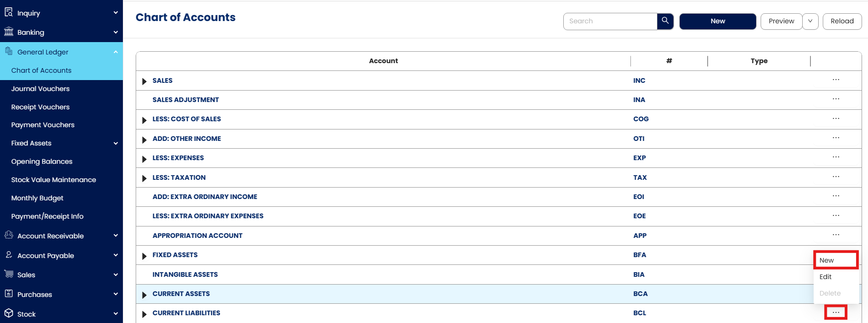Select the INTANGIBLE ASSETS account row
Screen dimensions: 868x323
click(x=498, y=275)
